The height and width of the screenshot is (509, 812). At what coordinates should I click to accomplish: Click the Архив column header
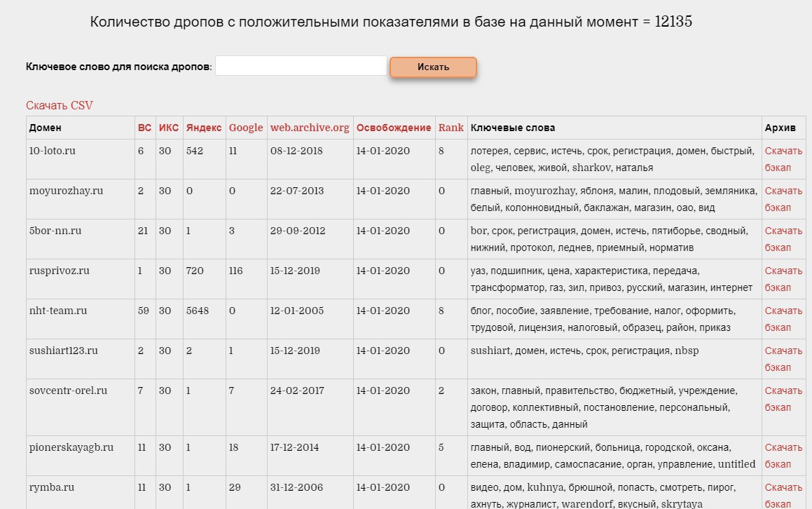(780, 128)
